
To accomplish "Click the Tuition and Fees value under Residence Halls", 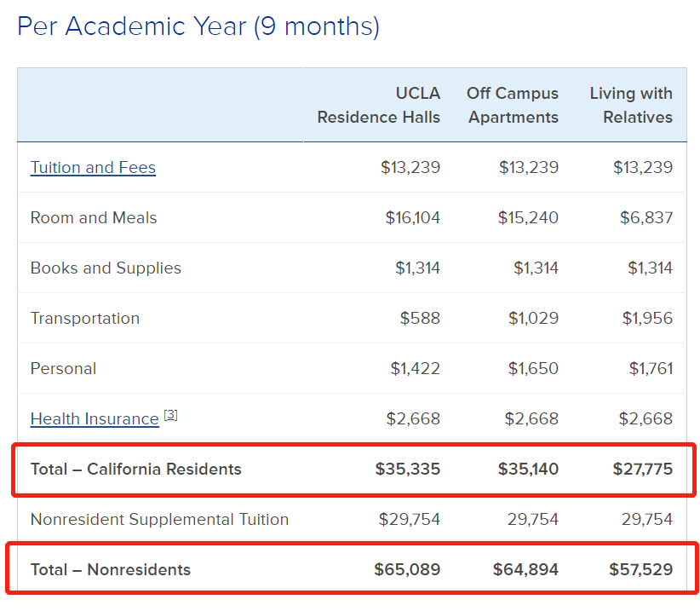I will click(x=410, y=168).
